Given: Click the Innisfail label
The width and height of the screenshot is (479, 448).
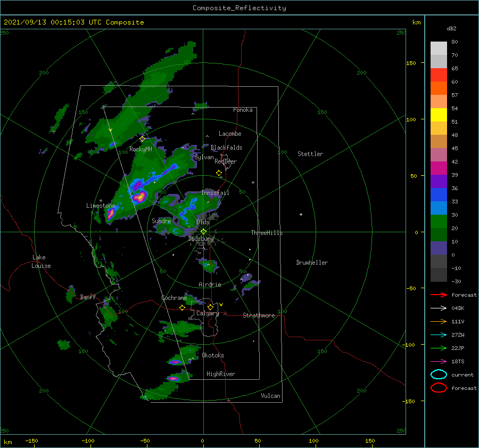Looking at the screenshot, I should [215, 193].
